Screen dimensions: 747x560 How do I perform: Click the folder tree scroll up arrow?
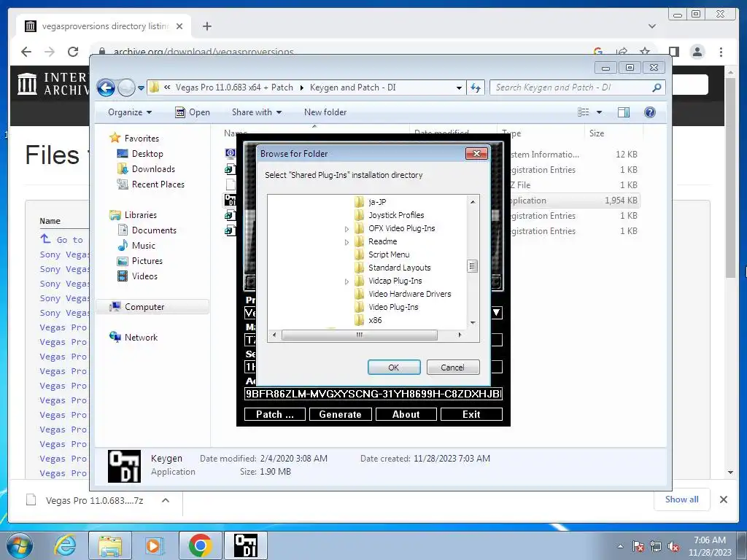tap(473, 202)
